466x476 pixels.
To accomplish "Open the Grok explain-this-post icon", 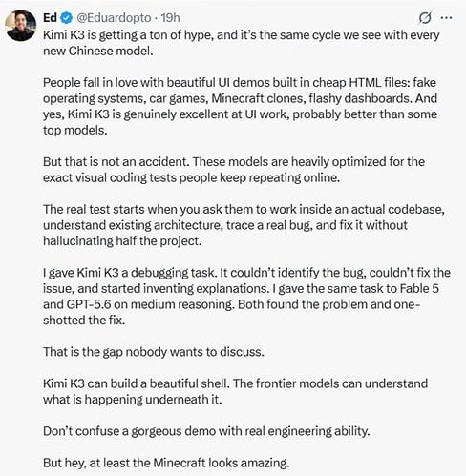I will pyautogui.click(x=425, y=18).
